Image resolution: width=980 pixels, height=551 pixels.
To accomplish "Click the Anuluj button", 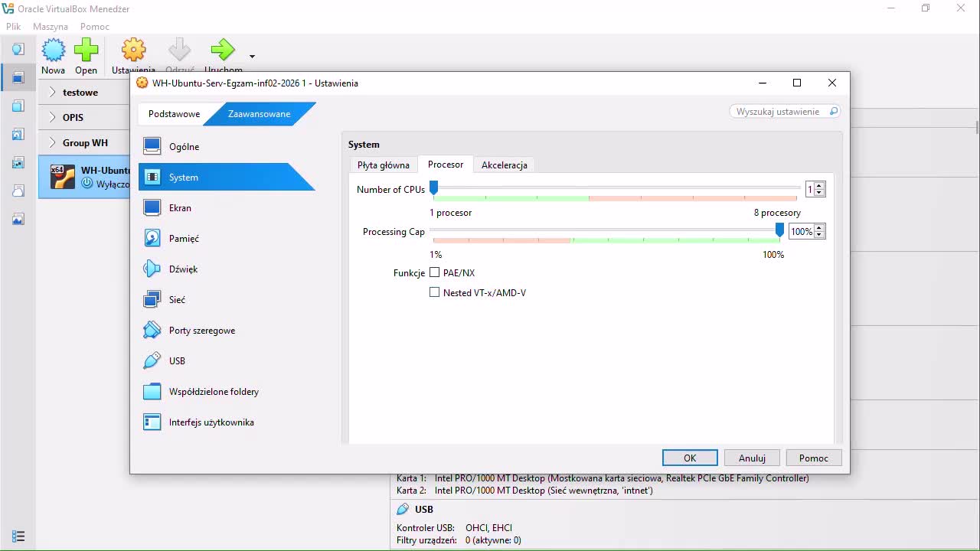I will click(x=752, y=458).
